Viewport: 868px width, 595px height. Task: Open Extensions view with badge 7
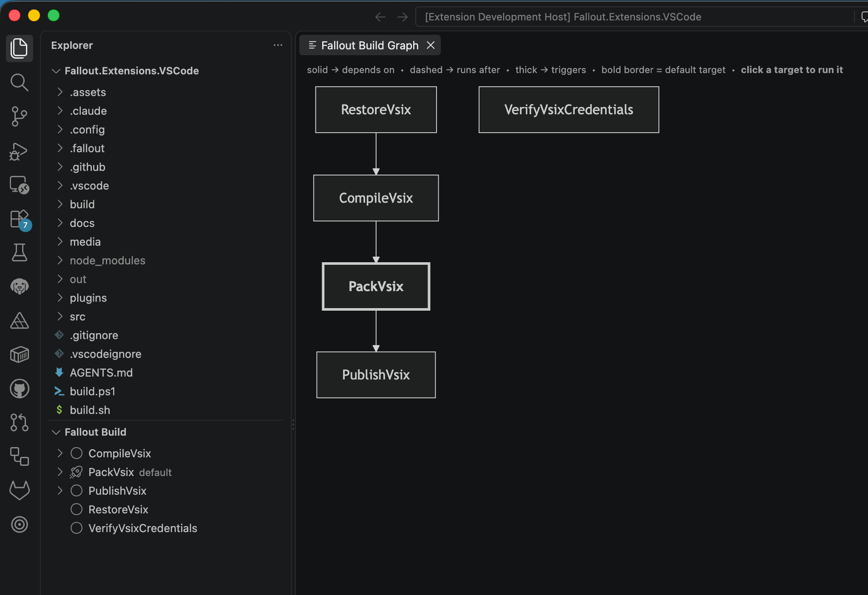20,220
